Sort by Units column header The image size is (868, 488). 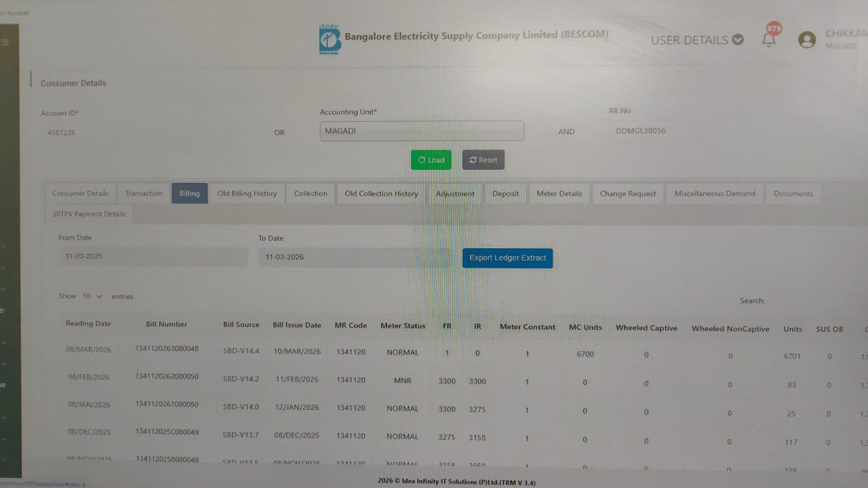pyautogui.click(x=793, y=329)
